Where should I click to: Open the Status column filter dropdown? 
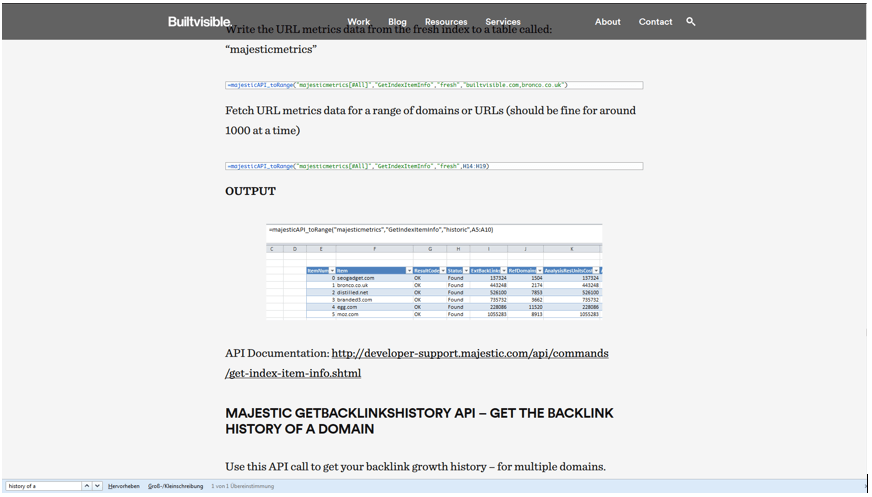click(x=466, y=271)
